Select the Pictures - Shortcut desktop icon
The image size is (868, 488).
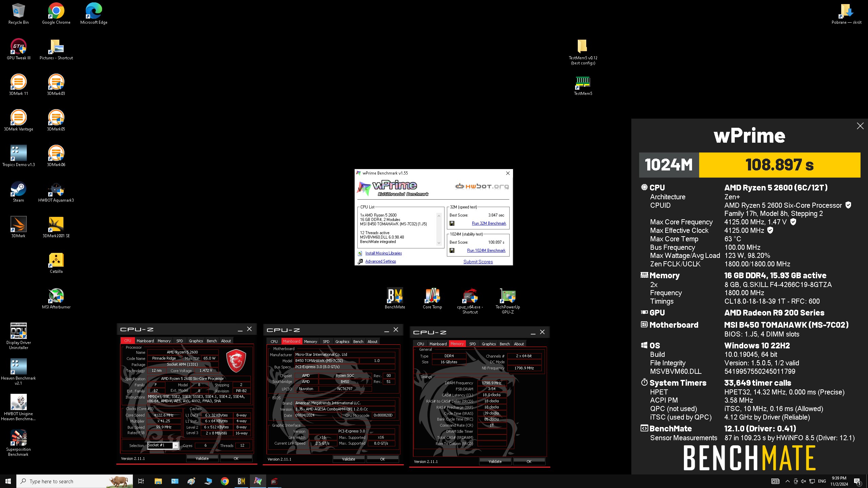56,49
